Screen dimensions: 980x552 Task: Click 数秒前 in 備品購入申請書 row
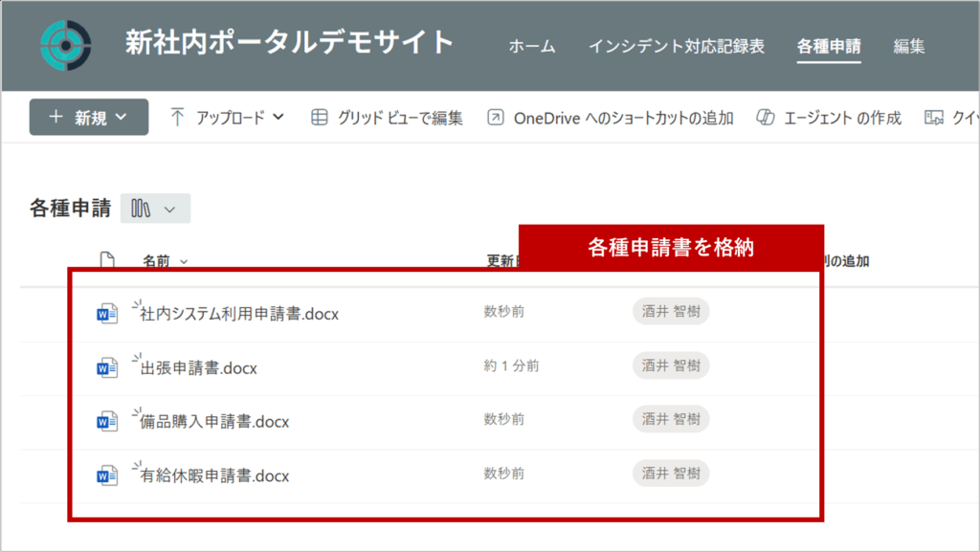[503, 420]
